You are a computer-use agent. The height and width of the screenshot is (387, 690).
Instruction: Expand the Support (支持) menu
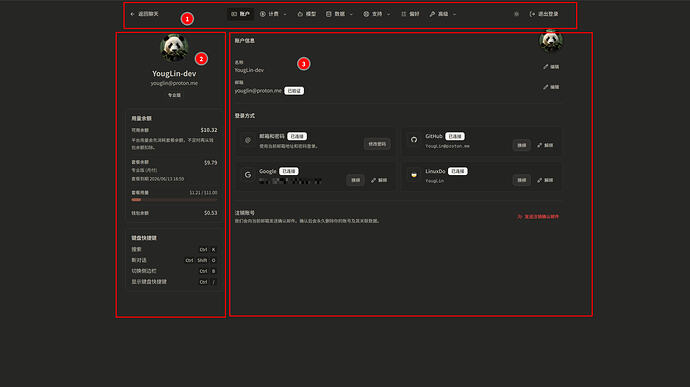377,14
